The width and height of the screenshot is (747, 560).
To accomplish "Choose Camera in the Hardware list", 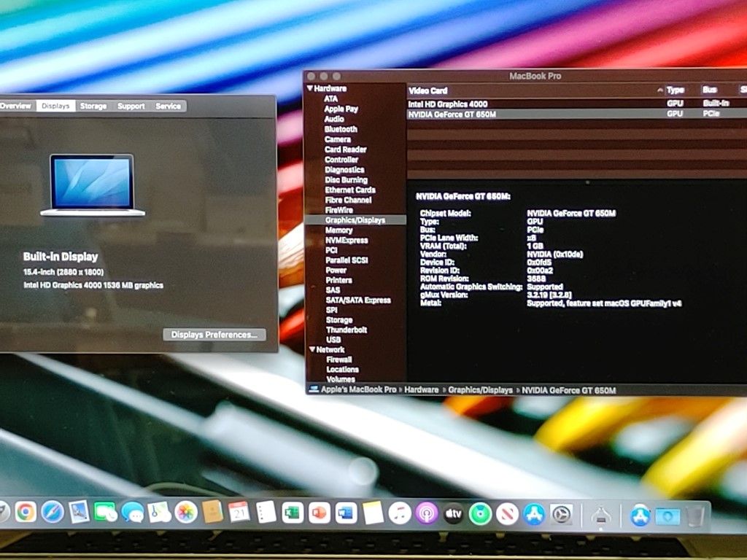I will click(338, 139).
